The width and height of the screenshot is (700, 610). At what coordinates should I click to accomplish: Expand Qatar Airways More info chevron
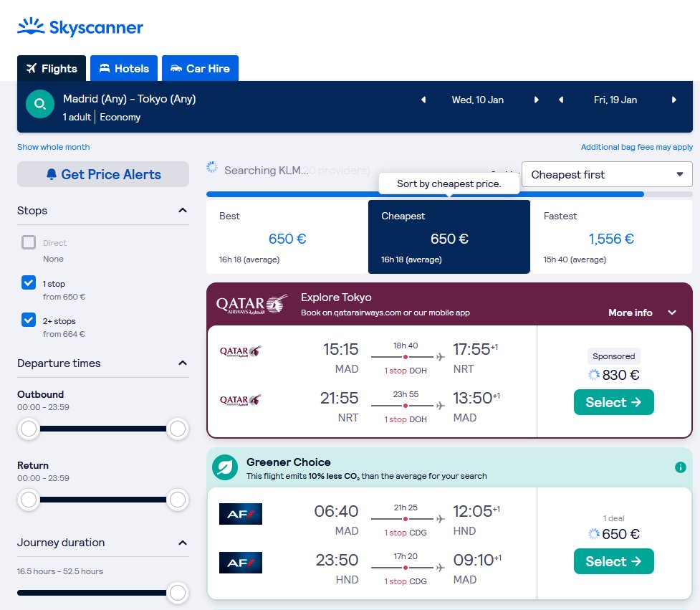tap(672, 313)
